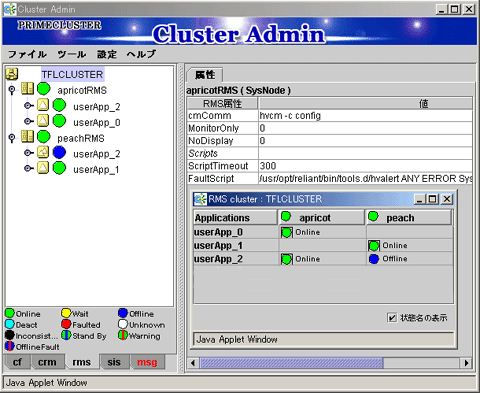Click horizontal scrollbar right arrow

(x=466, y=363)
